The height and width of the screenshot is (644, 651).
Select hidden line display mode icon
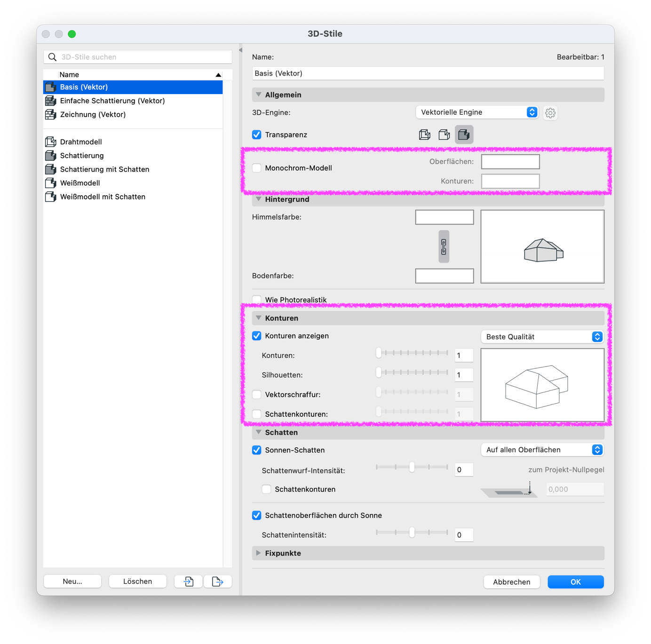[x=444, y=135]
